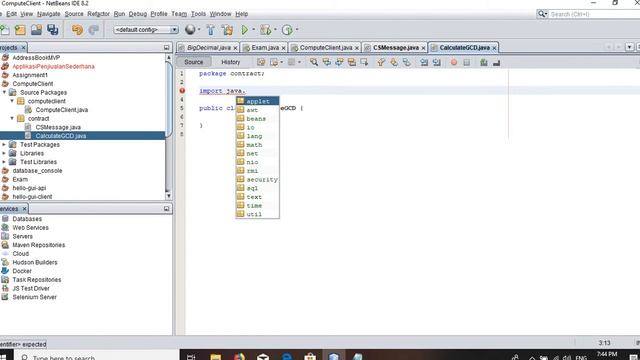Screen dimensions: 640x360
Task: Click the Save All icon
Action: pos(53,30)
